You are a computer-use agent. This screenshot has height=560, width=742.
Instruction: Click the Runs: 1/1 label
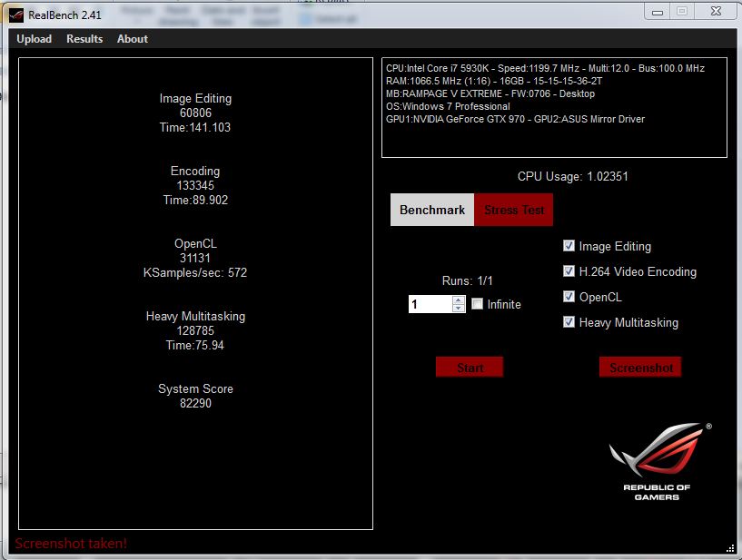467,281
